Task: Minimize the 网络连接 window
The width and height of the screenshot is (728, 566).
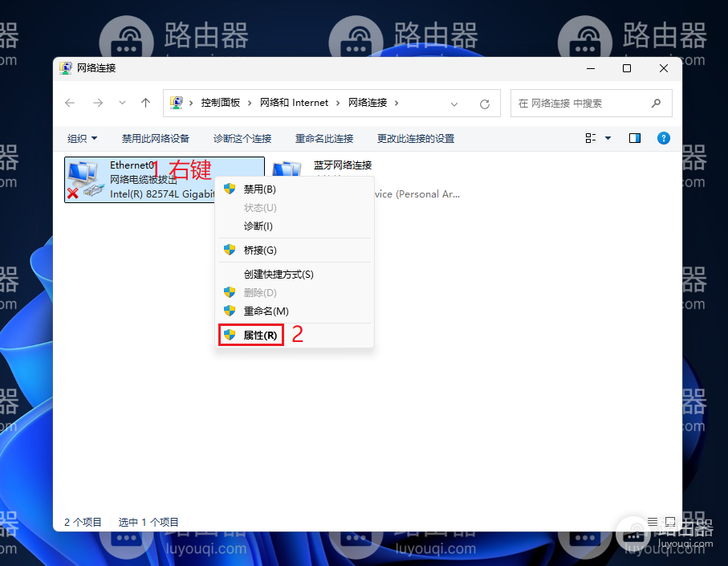Action: tap(591, 68)
